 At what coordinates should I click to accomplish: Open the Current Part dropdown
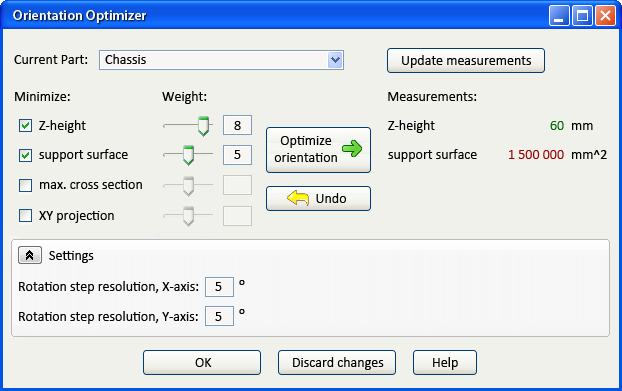(x=335, y=60)
